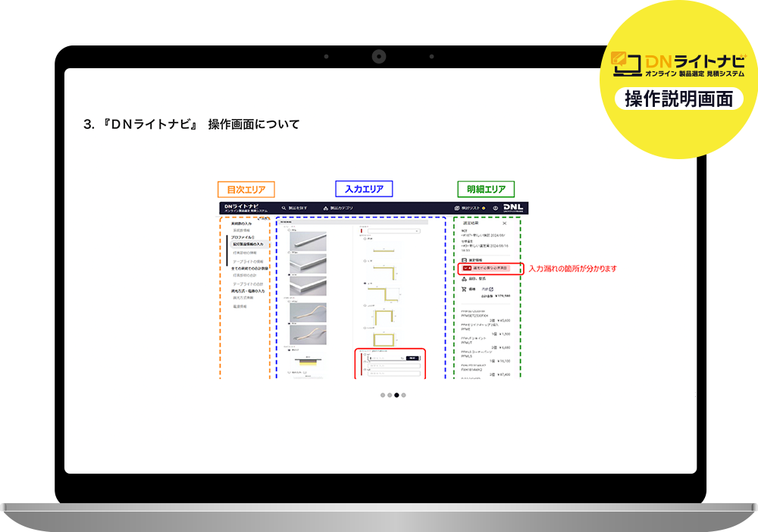This screenshot has width=758, height=532.
Task: Click the cross-section diagram with yellow layer
Action: tap(308, 361)
